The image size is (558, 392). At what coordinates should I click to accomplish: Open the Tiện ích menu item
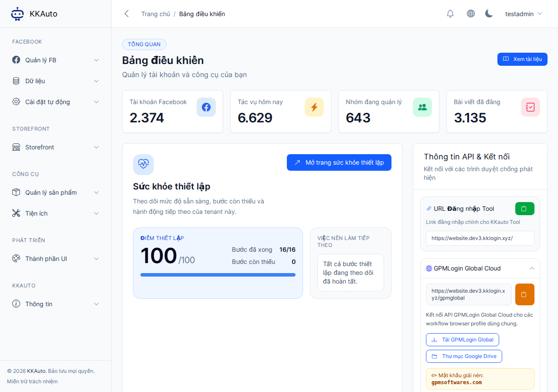coord(56,213)
